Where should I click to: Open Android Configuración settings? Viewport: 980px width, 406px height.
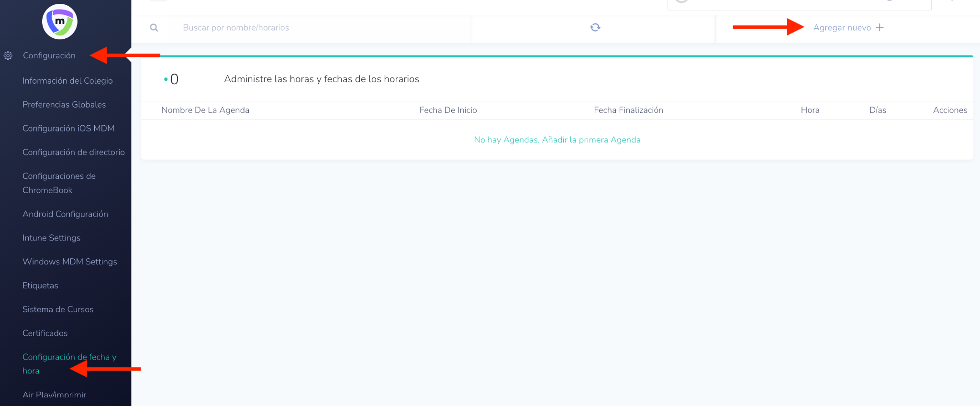click(65, 214)
